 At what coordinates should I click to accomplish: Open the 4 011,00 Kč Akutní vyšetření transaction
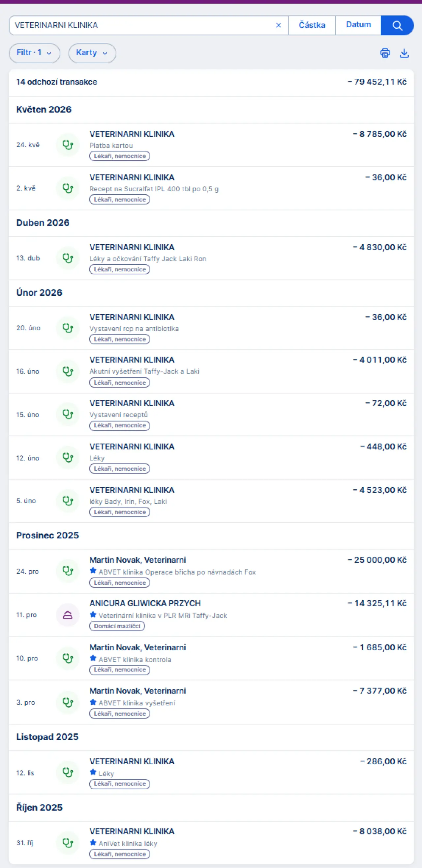point(211,371)
